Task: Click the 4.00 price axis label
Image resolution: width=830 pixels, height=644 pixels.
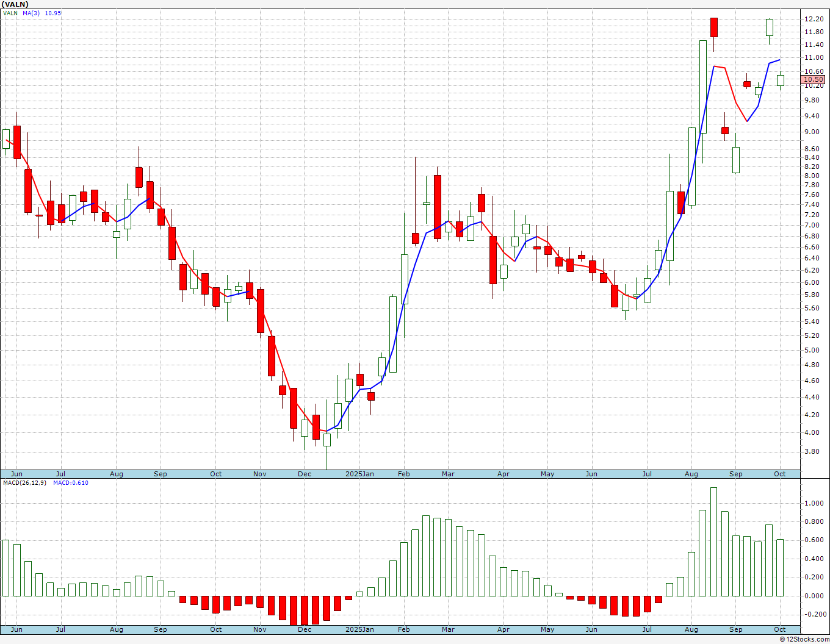Action: tap(812, 433)
